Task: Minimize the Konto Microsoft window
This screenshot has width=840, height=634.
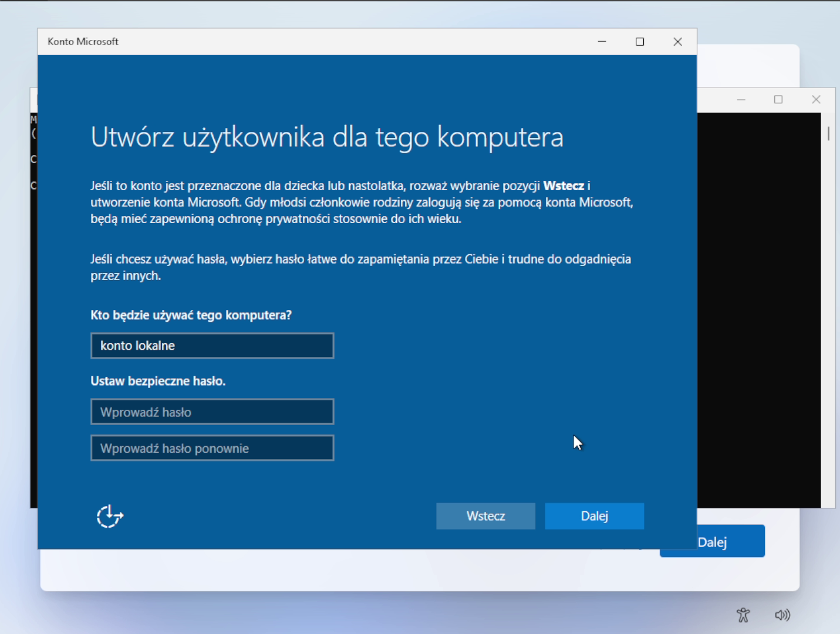Action: 602,42
